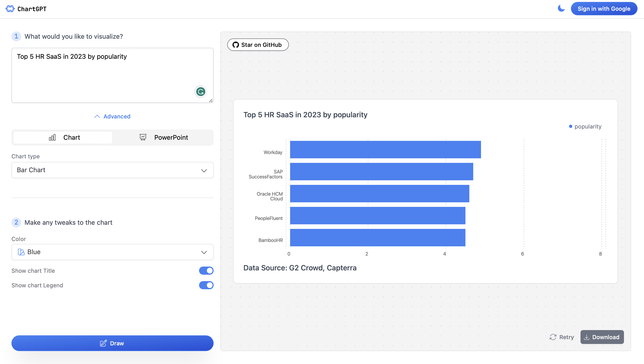Click the BambooHR bar in the chart
This screenshot has height=364, width=644.
(x=378, y=237)
